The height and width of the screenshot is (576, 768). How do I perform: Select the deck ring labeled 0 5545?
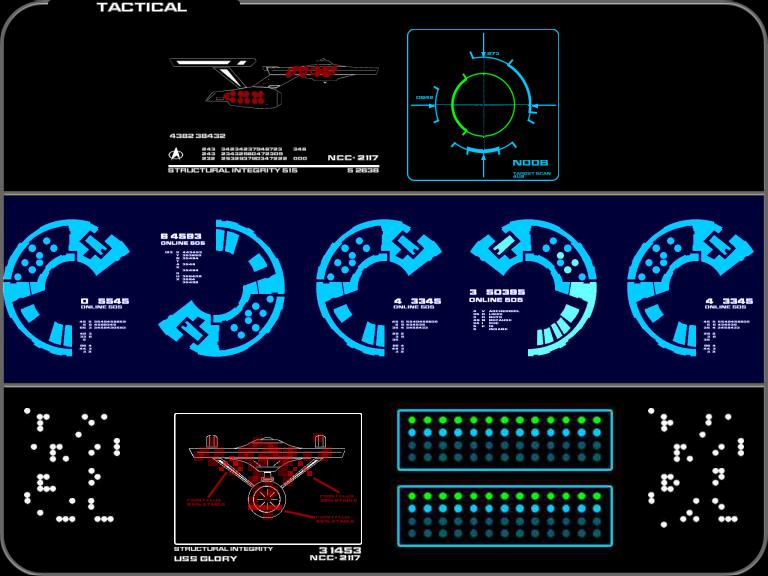66,288
